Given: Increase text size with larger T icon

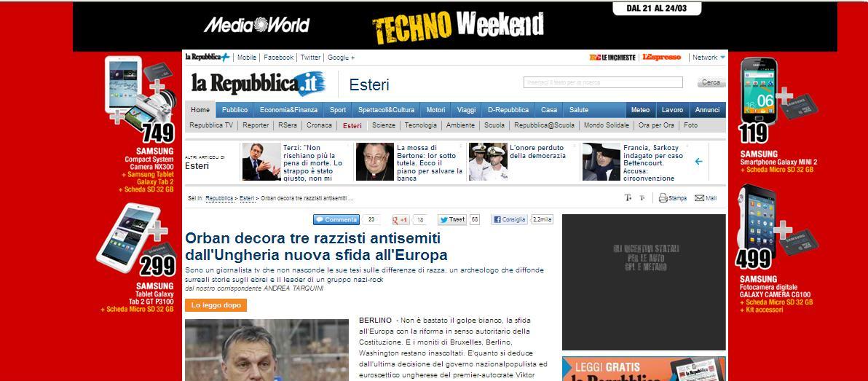Looking at the screenshot, I should [x=628, y=197].
